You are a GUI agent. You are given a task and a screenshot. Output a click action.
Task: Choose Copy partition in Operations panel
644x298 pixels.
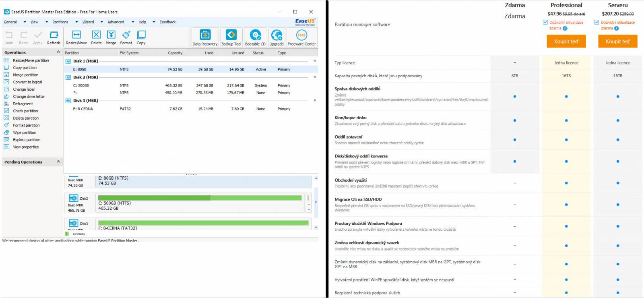[21, 68]
